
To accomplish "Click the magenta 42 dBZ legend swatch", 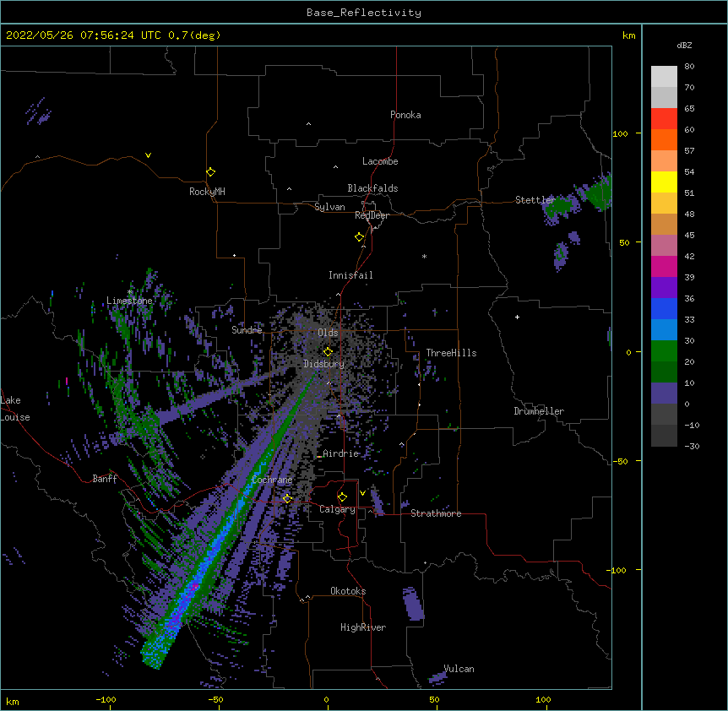I will point(664,266).
